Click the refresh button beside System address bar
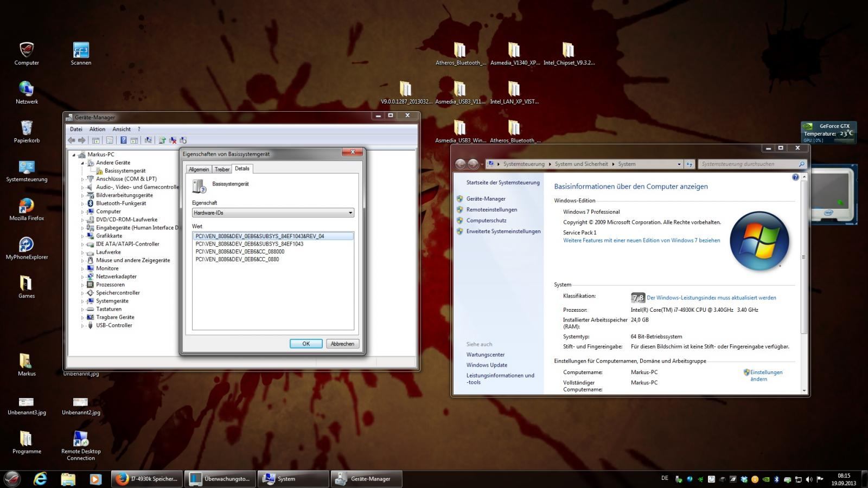The width and height of the screenshot is (868, 488). point(689,164)
